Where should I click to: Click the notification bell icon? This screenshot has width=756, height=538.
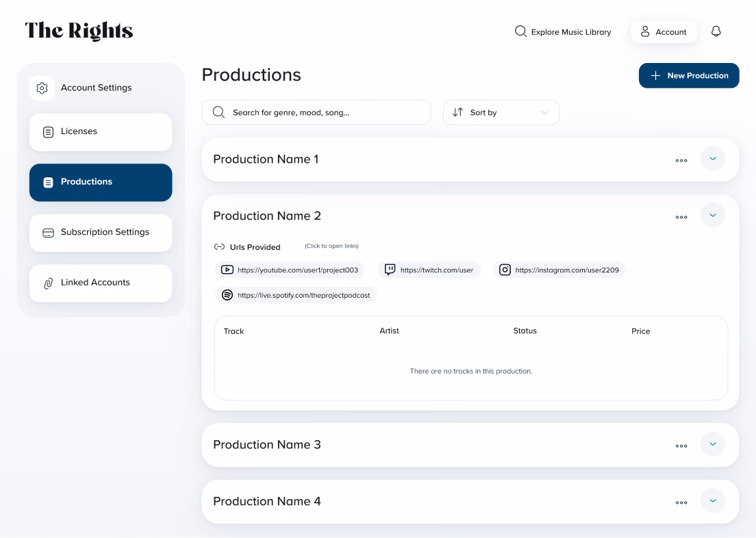[x=716, y=31]
